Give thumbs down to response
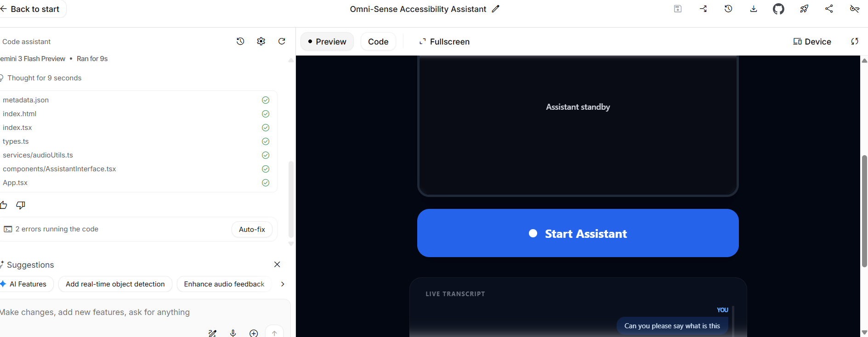The height and width of the screenshot is (337, 868). (x=21, y=205)
